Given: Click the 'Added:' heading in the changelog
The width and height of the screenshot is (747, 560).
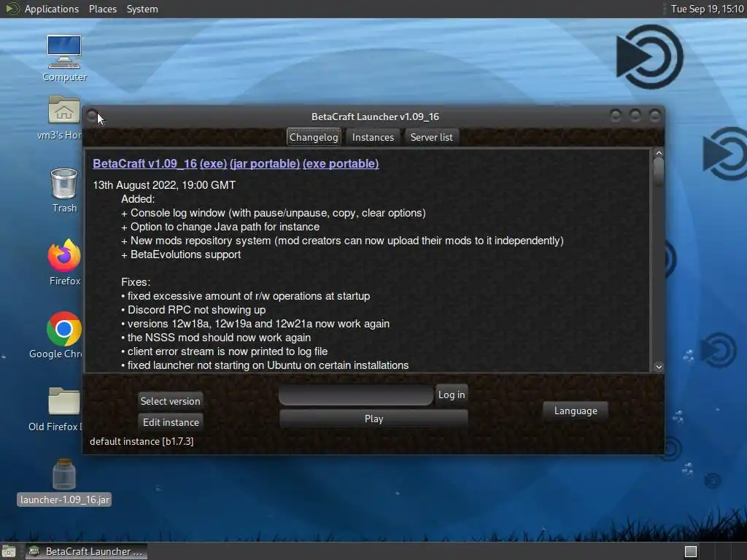Looking at the screenshot, I should pyautogui.click(x=138, y=198).
